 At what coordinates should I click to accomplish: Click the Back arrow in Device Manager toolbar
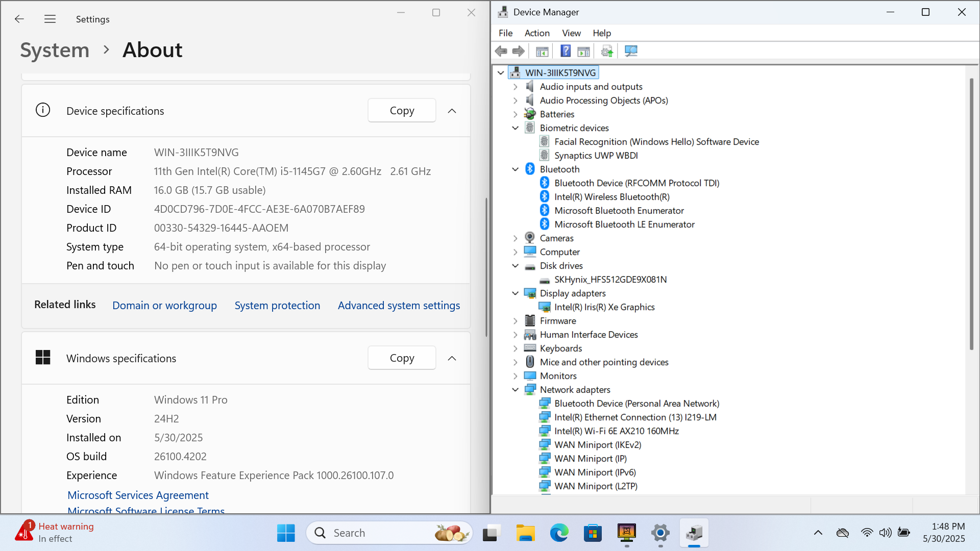pos(501,51)
